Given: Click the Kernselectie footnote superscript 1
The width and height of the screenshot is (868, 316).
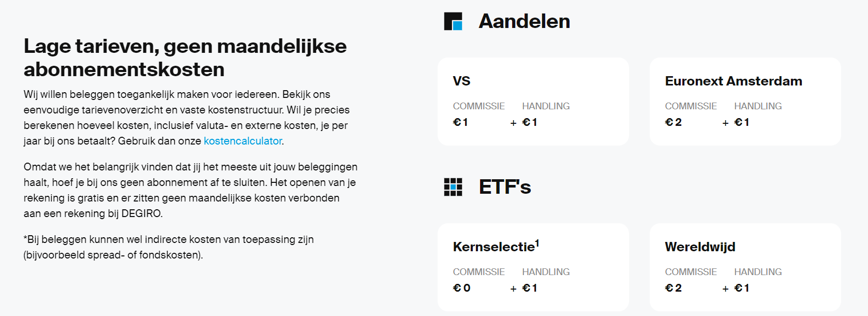Looking at the screenshot, I should (537, 242).
